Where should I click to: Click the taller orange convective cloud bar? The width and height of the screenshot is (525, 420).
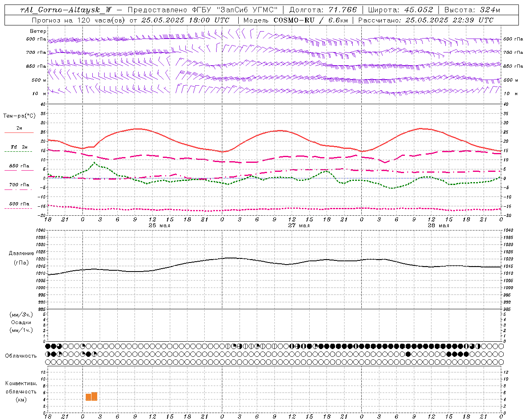coord(94,396)
